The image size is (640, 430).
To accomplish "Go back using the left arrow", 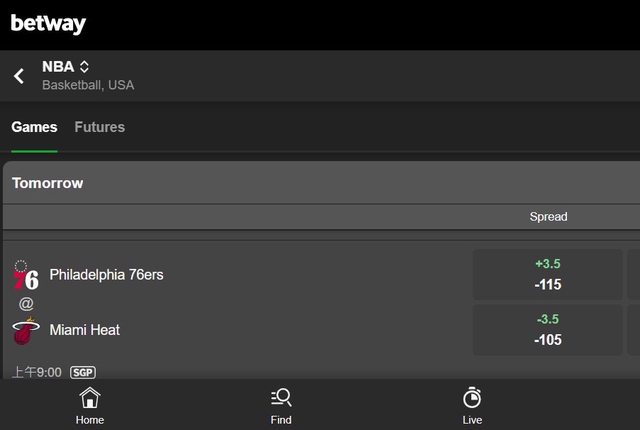I will (19, 76).
